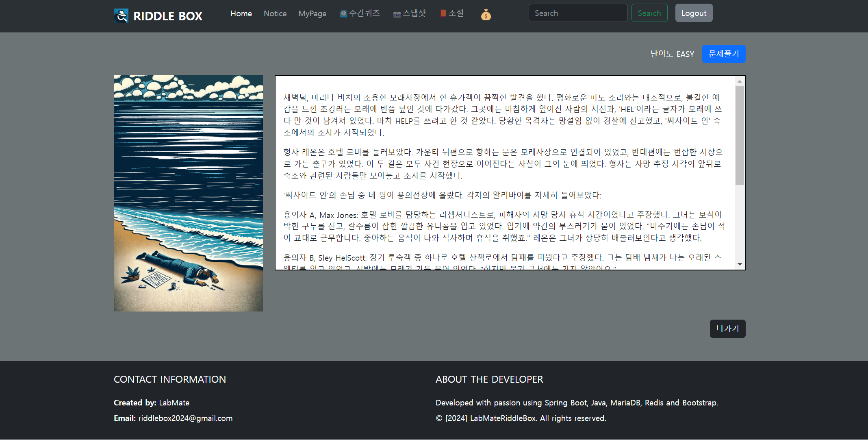Open the 스냅샷 camera icon link
Viewport: 868px width, 440px height.
click(397, 15)
